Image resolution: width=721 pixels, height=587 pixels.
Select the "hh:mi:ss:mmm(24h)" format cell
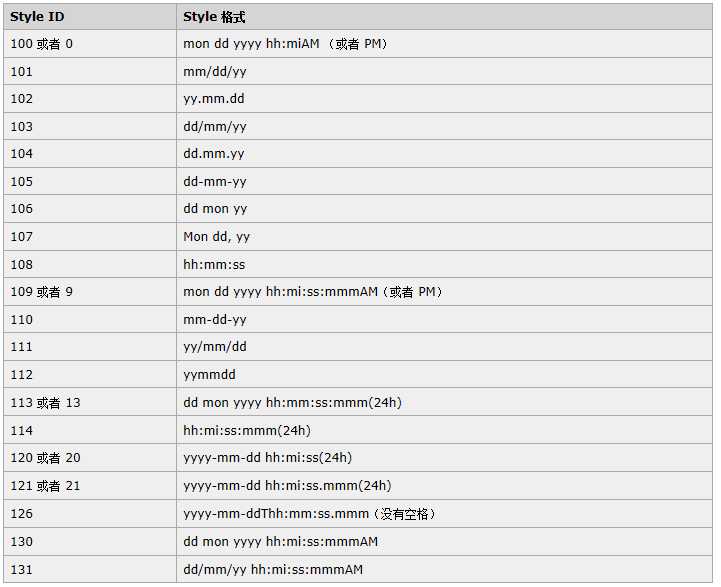(x=247, y=431)
